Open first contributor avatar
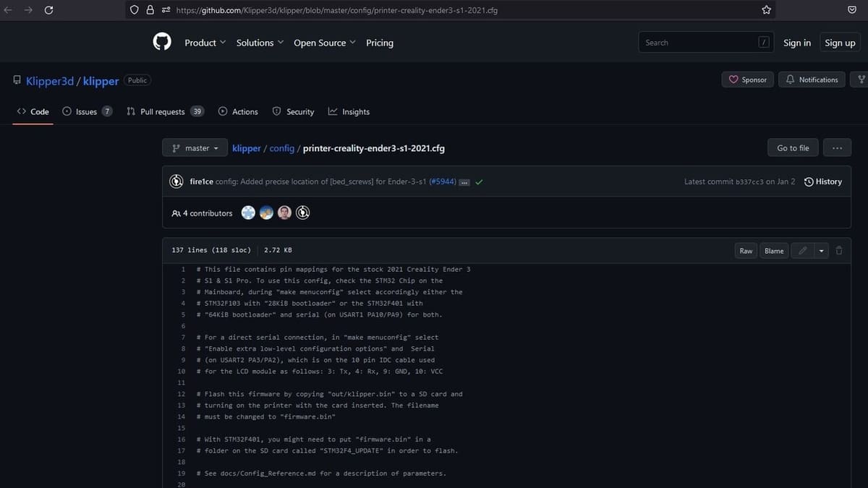The height and width of the screenshot is (488, 868). (248, 213)
